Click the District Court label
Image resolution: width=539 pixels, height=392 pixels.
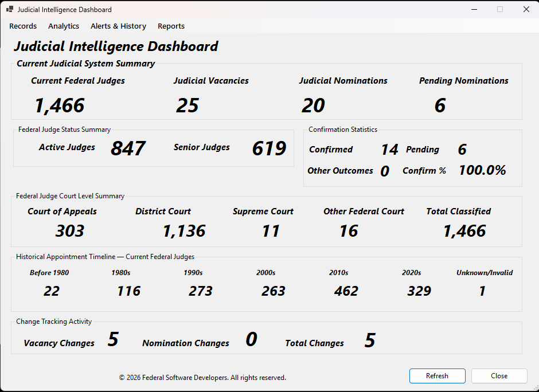pyautogui.click(x=163, y=211)
